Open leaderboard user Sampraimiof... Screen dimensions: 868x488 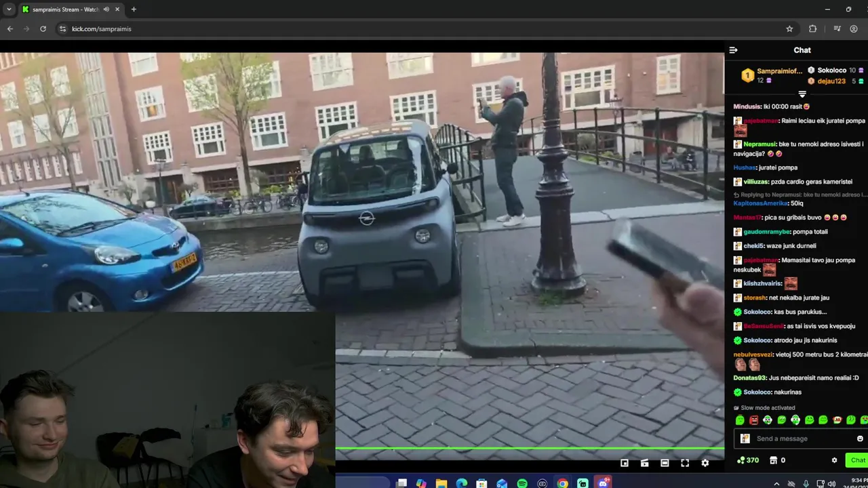tap(779, 71)
